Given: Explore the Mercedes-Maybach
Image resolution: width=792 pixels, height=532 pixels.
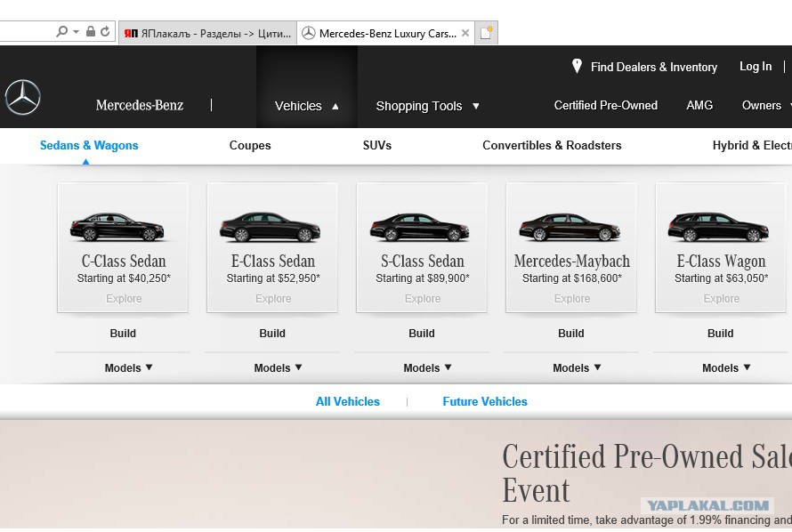Looking at the screenshot, I should point(572,299).
